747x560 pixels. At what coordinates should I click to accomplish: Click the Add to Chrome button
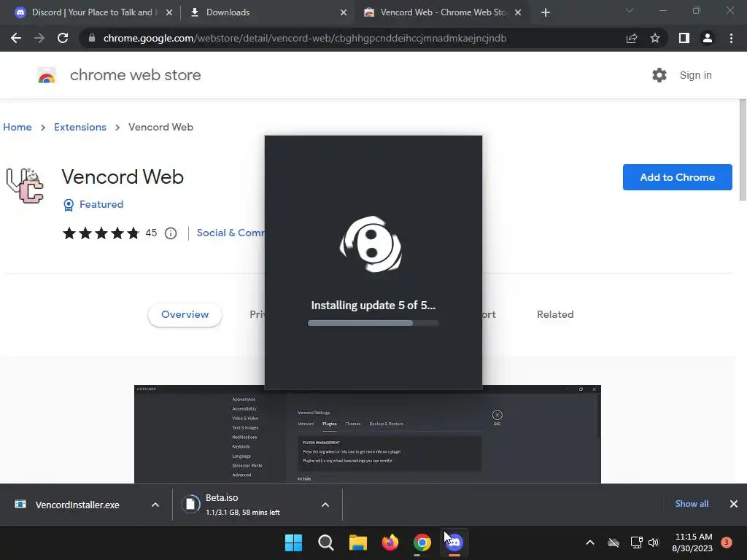click(678, 177)
